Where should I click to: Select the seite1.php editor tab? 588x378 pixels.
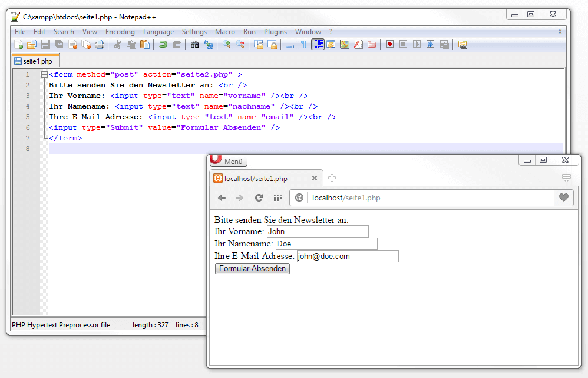tap(35, 61)
